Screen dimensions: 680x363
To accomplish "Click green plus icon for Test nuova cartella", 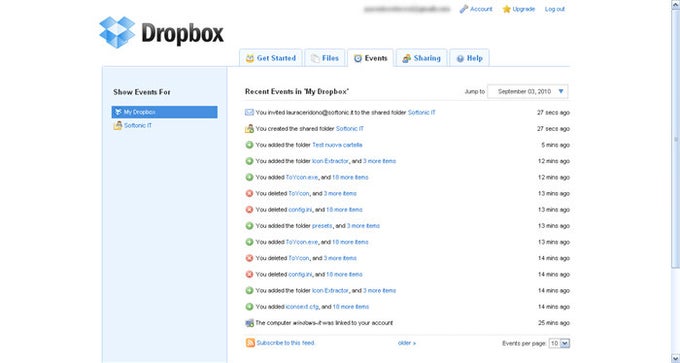I will (249, 145).
